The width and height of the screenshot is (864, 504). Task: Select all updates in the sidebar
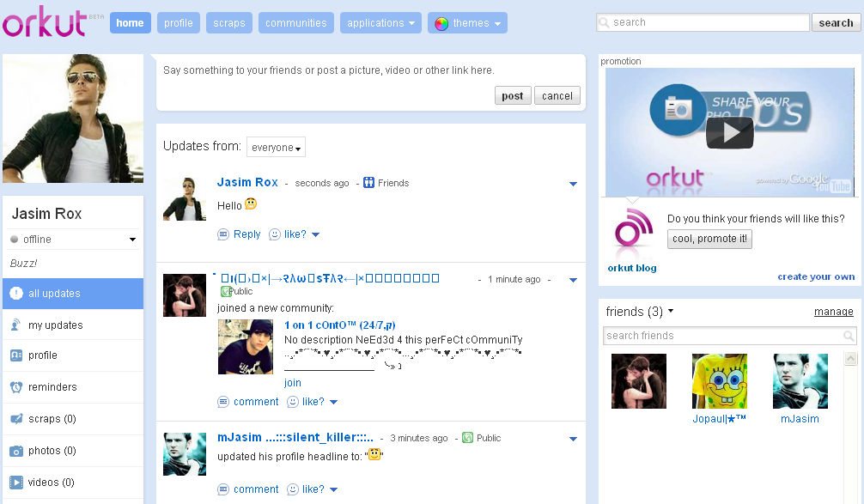(73, 294)
